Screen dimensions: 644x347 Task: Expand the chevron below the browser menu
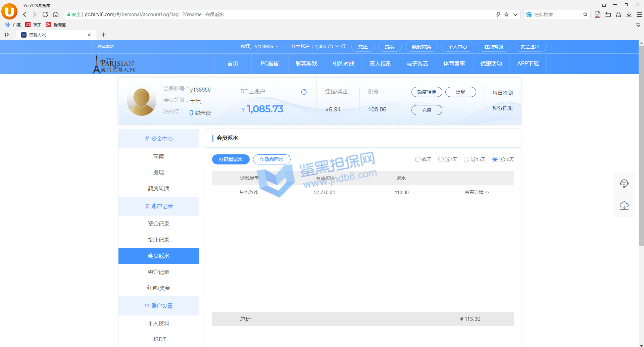click(x=638, y=25)
